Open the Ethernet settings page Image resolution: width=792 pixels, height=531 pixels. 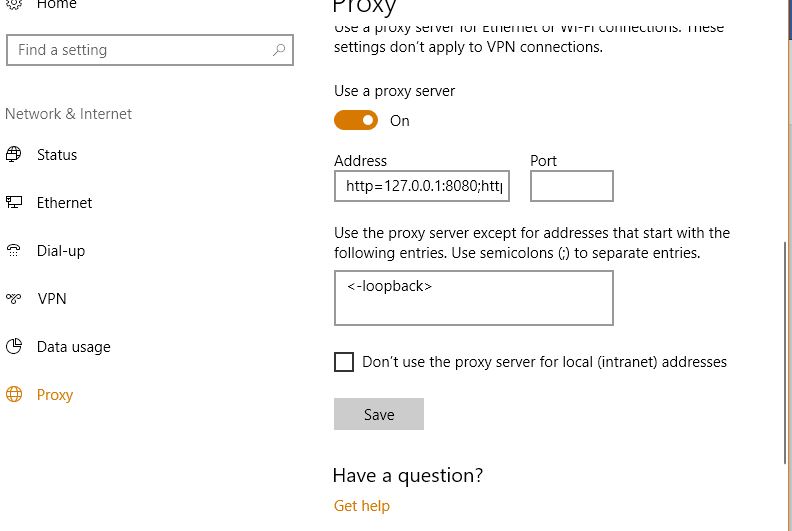pos(64,203)
